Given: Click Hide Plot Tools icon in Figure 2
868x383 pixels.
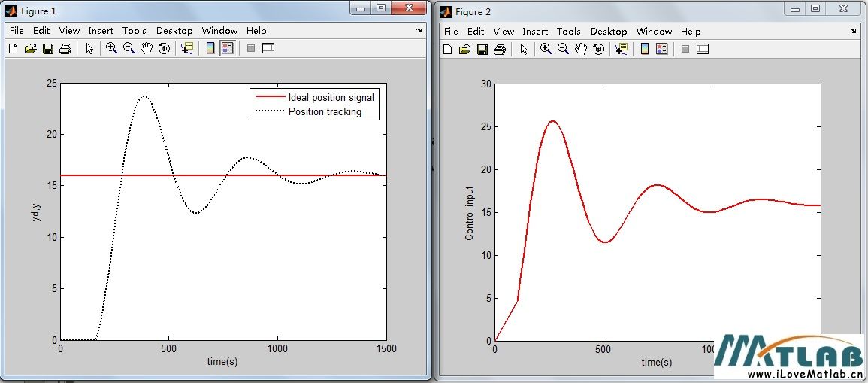Looking at the screenshot, I should pos(685,50).
